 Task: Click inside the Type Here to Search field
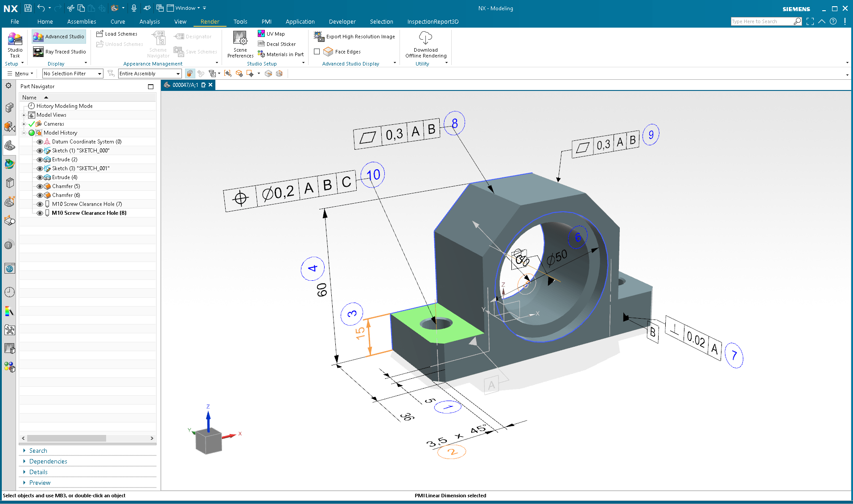(x=762, y=21)
